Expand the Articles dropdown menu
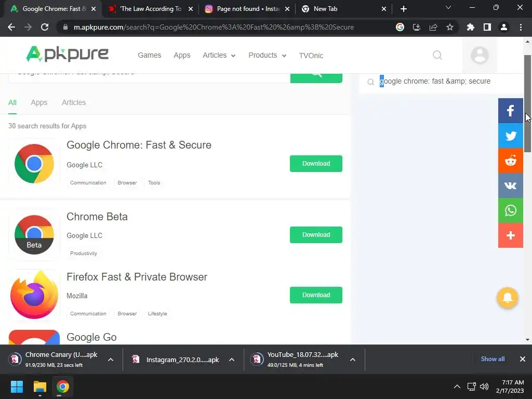 click(x=219, y=55)
